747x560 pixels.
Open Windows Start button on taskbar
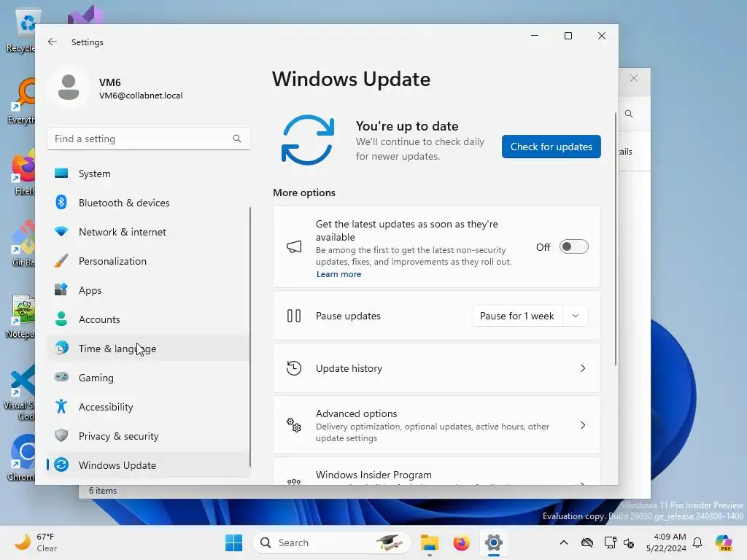pyautogui.click(x=233, y=542)
